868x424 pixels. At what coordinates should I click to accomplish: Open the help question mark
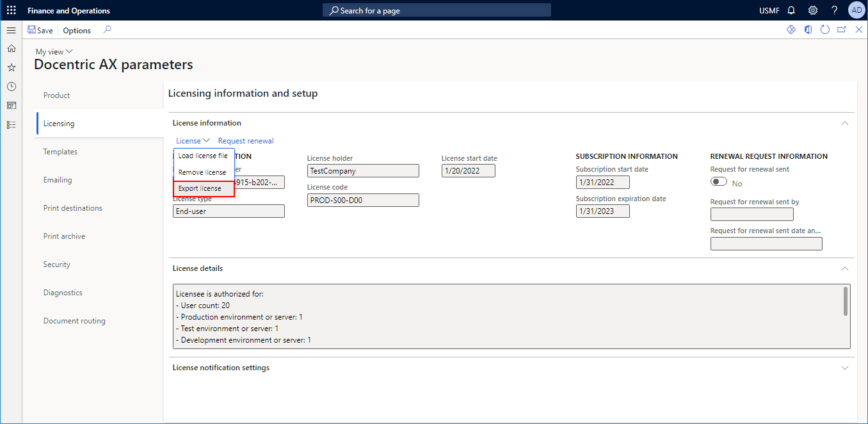(x=835, y=10)
